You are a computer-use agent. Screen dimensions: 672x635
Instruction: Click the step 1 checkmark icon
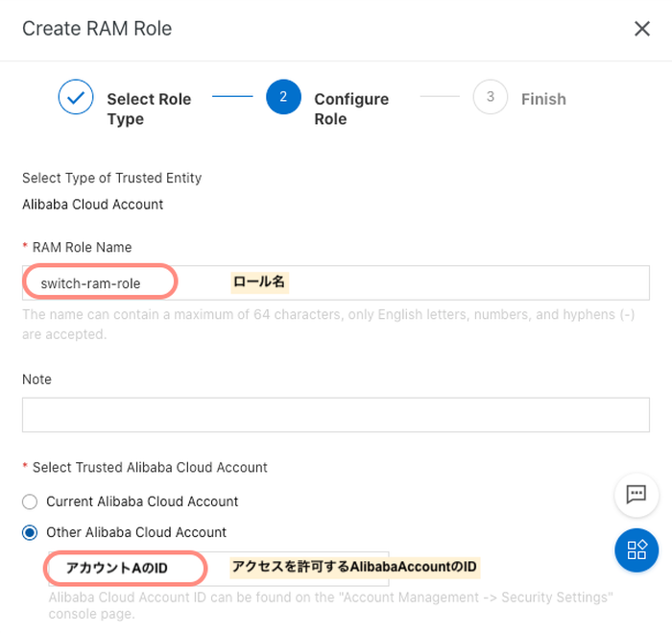(76, 98)
